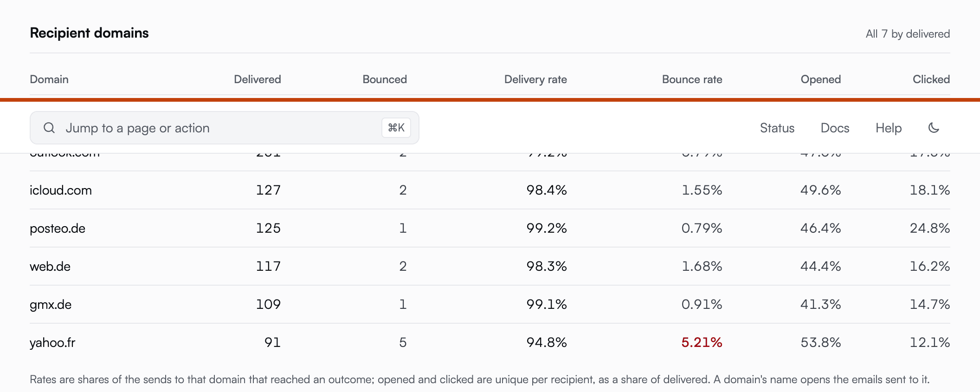Viewport: 980px width, 392px height.
Task: Click the delivered count 127 for icloud.com
Action: tap(268, 190)
